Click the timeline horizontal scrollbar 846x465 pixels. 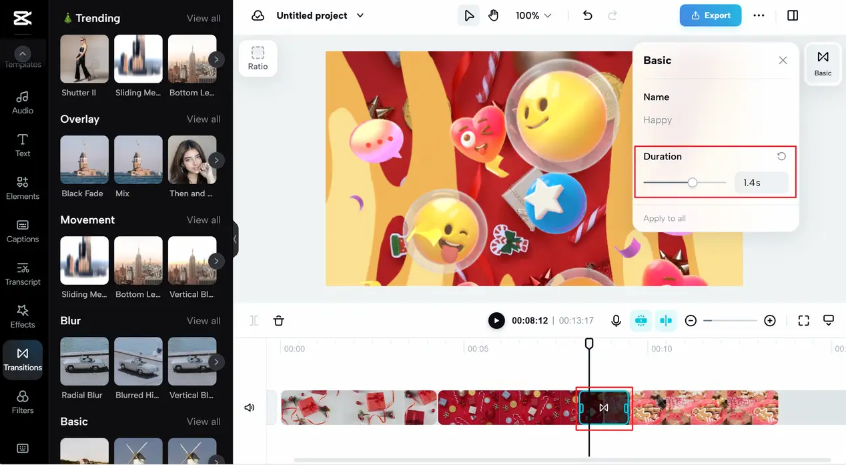[x=561, y=460]
